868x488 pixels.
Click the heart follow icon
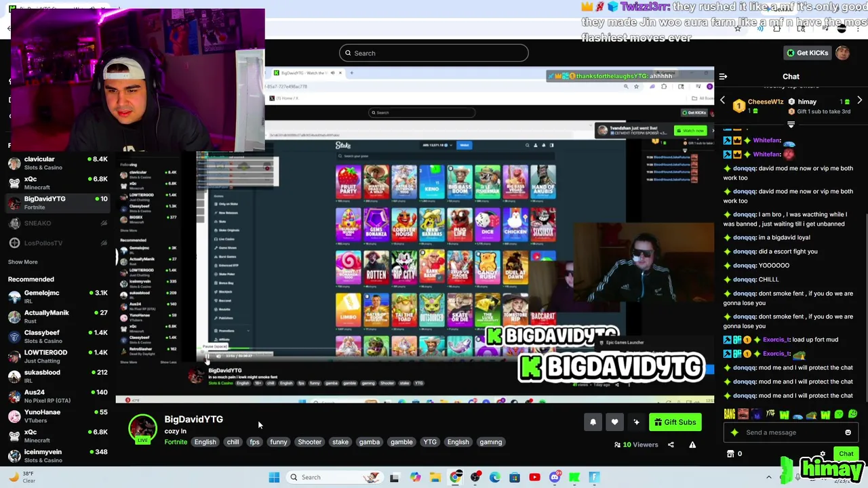614,422
